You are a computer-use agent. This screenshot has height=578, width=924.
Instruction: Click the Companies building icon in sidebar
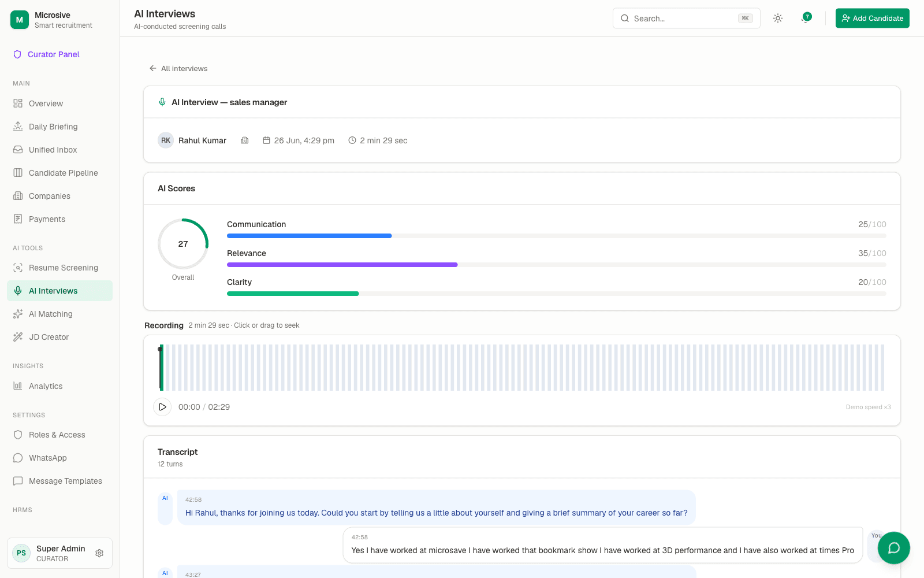18,196
